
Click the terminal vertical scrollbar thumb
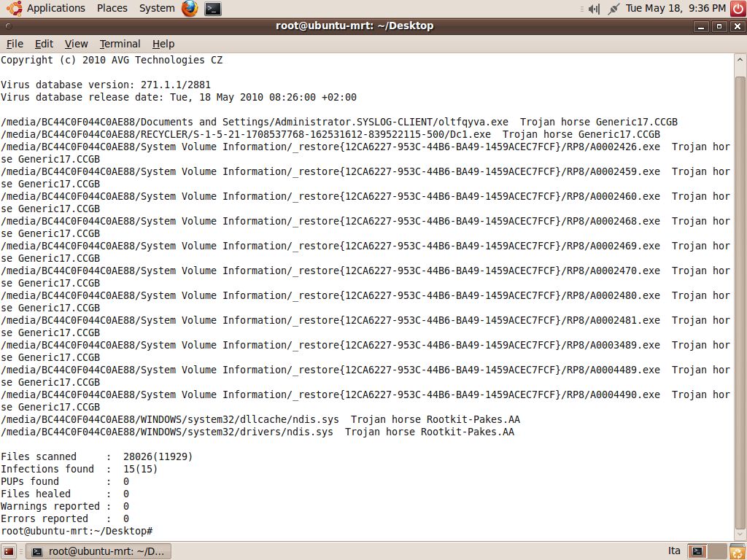740,303
